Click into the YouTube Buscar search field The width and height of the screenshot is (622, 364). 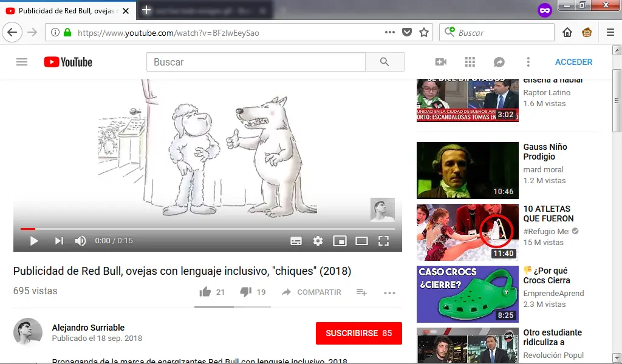point(256,62)
